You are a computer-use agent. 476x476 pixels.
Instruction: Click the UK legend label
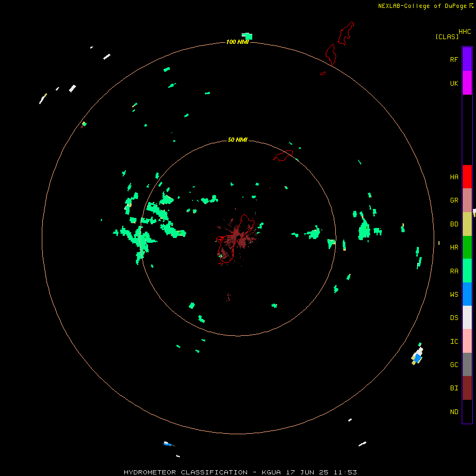454,83
